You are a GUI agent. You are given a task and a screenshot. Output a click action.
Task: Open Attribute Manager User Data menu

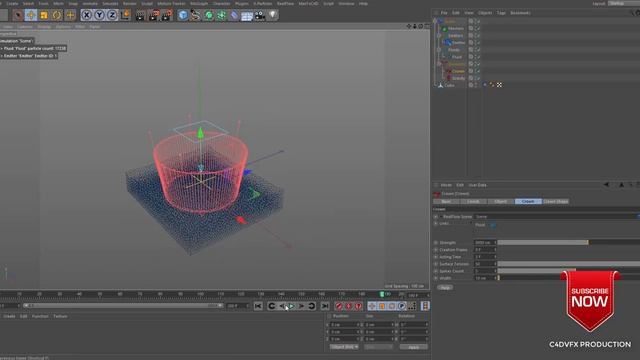click(x=477, y=185)
